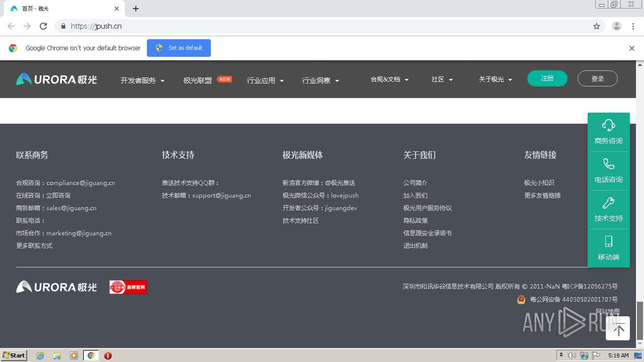644x362 pixels.
Task: Close the 首页 - 极光 tab
Action: click(x=117, y=9)
